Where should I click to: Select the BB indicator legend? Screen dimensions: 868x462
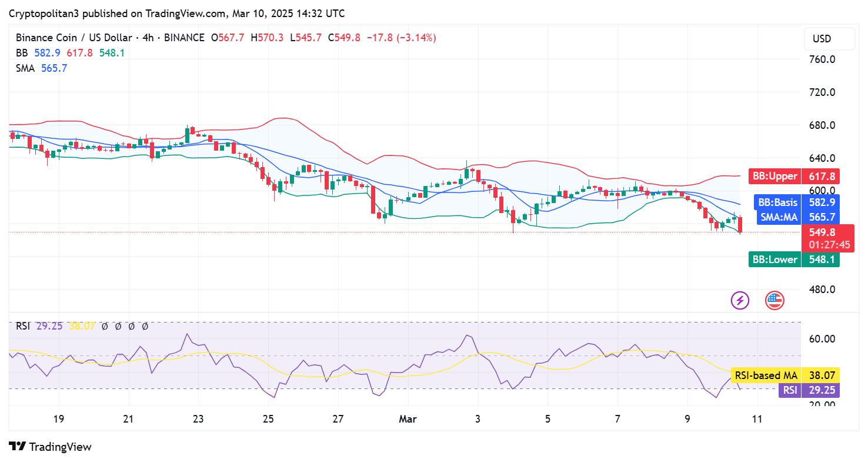pos(23,53)
